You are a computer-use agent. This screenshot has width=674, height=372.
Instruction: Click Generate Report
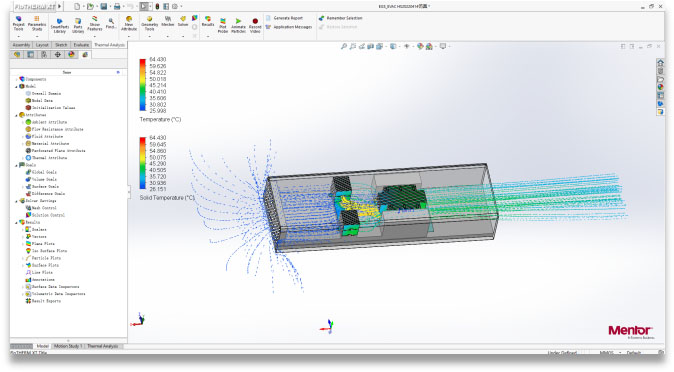[x=284, y=18]
